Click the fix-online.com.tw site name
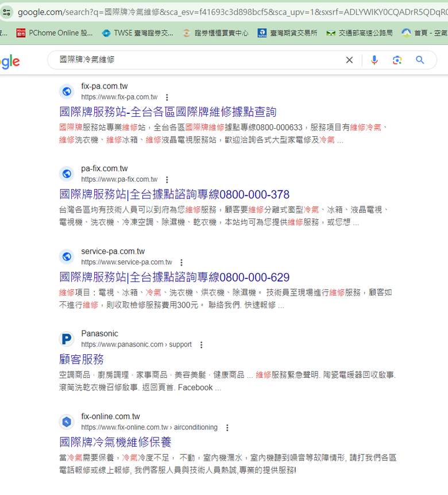The height and width of the screenshot is (495, 448). coord(110,416)
